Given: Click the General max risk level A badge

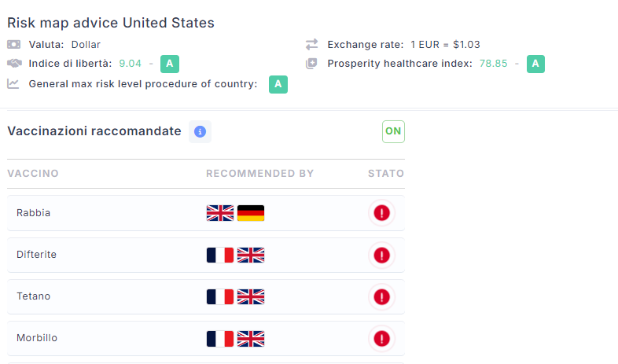Looking at the screenshot, I should coord(278,84).
